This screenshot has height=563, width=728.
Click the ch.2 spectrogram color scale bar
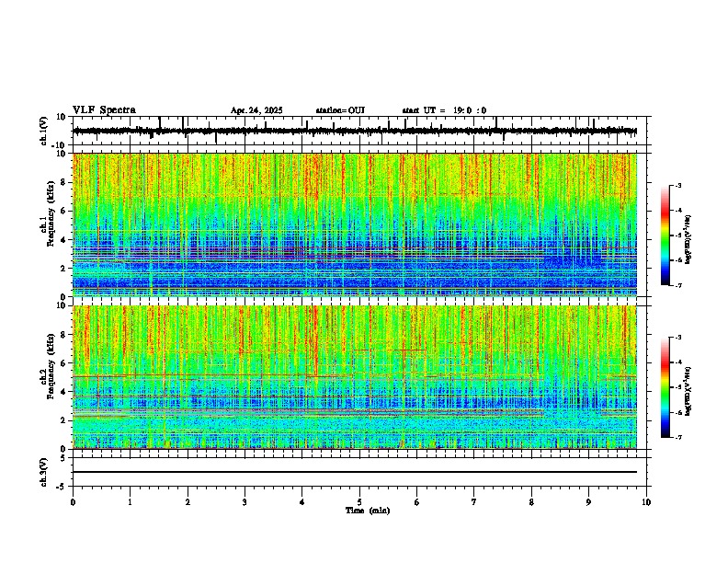coord(665,387)
